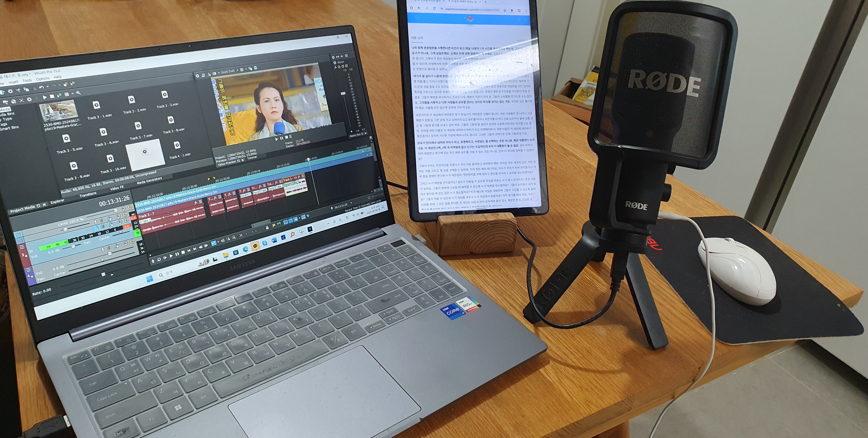Click Remove Selected Media X icon
Image resolution: width=868 pixels, height=438 pixels.
22,101
